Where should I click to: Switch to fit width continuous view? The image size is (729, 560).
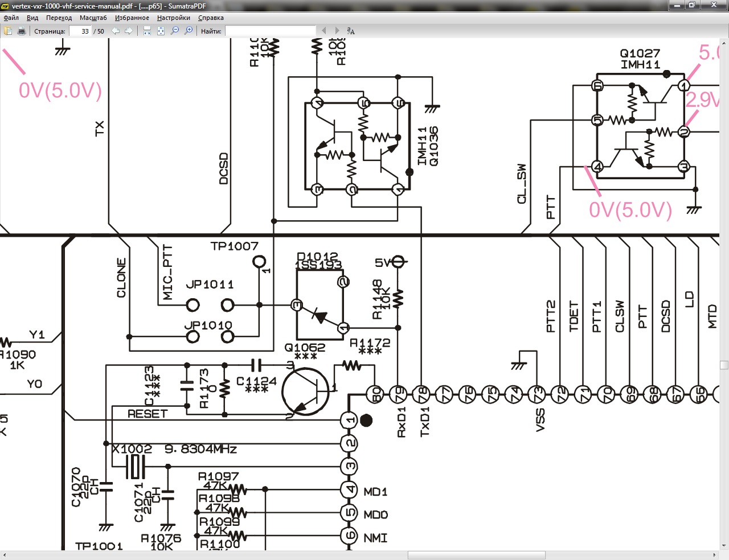tap(147, 31)
